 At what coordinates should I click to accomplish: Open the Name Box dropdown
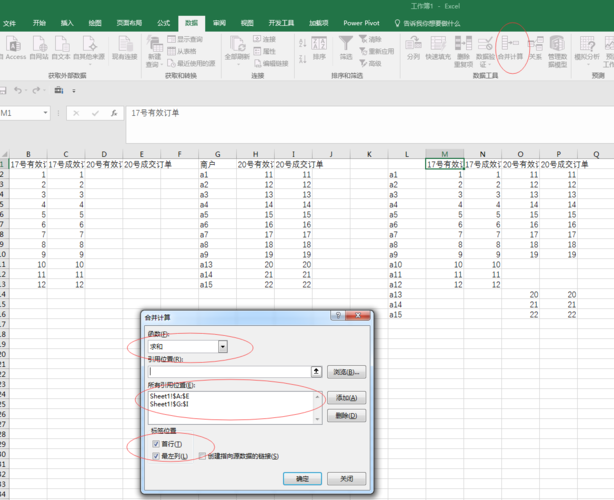coord(45,113)
